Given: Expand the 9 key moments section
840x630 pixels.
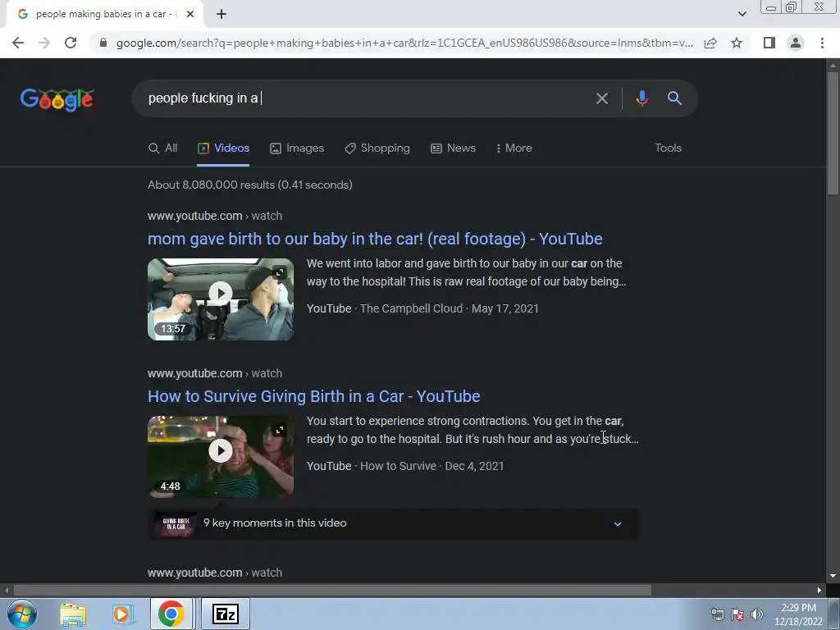Looking at the screenshot, I should (x=393, y=523).
